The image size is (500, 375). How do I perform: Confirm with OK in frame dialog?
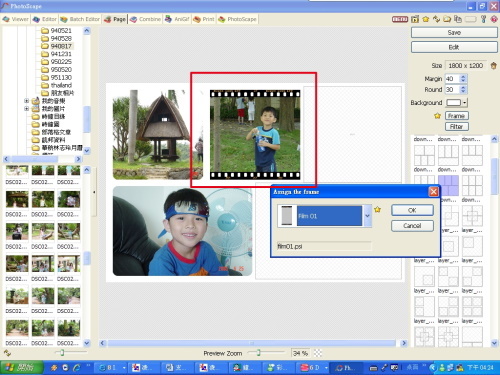[x=412, y=210]
